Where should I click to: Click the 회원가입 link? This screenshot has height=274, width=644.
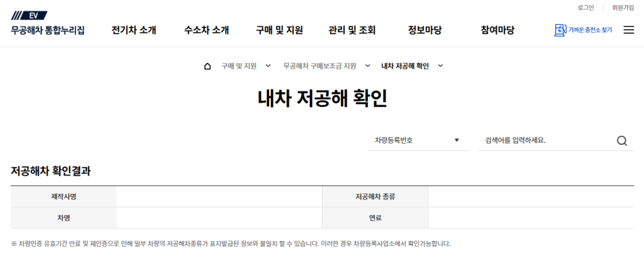coord(623,8)
